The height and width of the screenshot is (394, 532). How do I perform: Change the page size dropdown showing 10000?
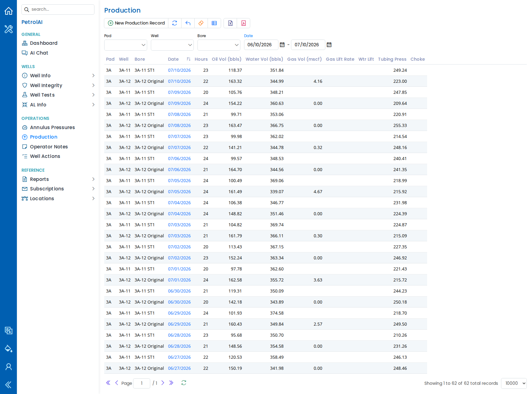point(514,383)
